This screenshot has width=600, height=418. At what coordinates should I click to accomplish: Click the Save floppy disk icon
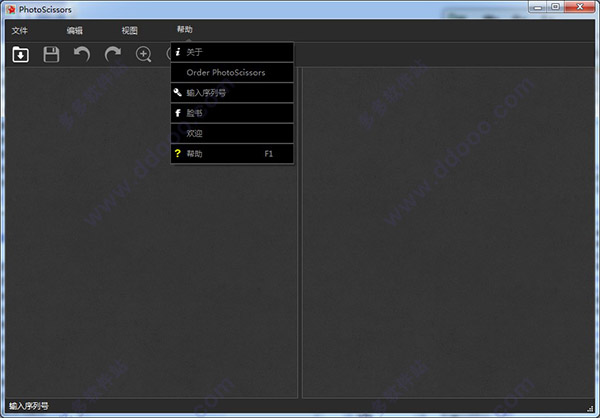[51, 54]
